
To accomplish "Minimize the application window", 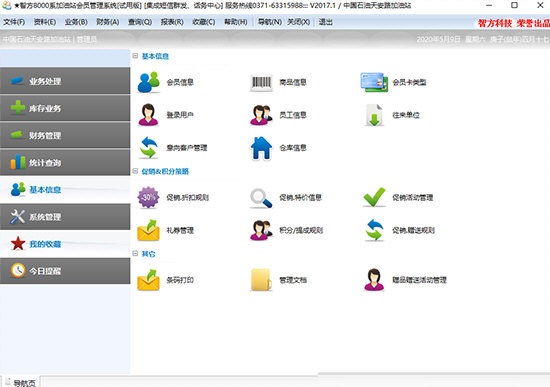I will (489, 5).
